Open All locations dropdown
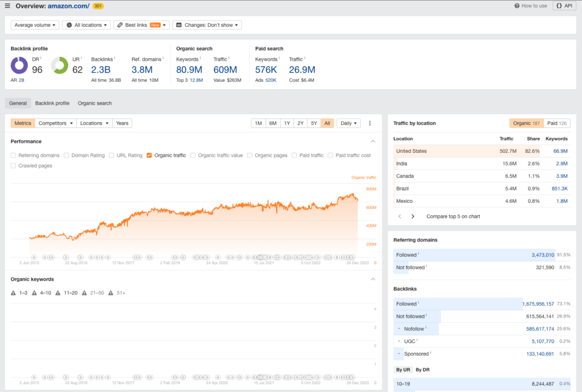 (86, 25)
